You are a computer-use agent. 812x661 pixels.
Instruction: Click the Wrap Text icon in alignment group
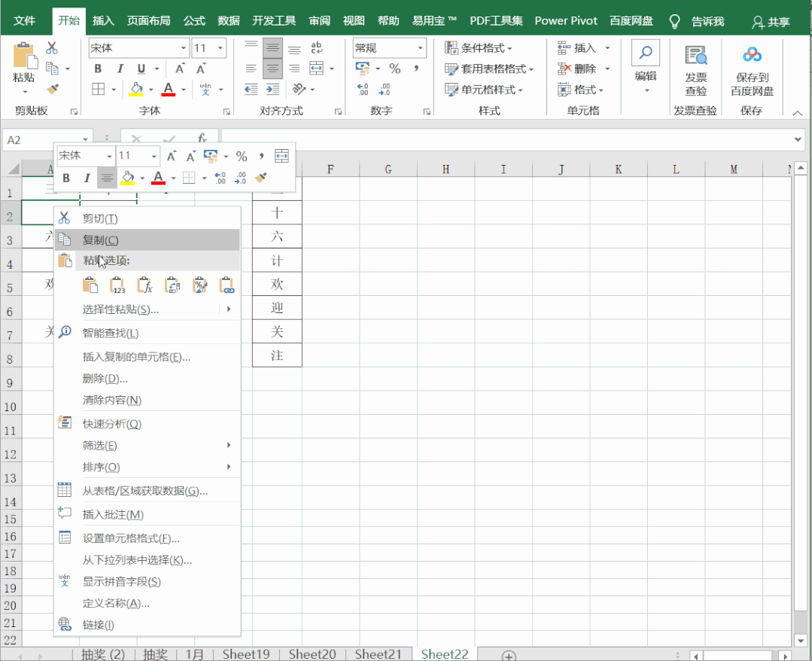click(x=316, y=48)
